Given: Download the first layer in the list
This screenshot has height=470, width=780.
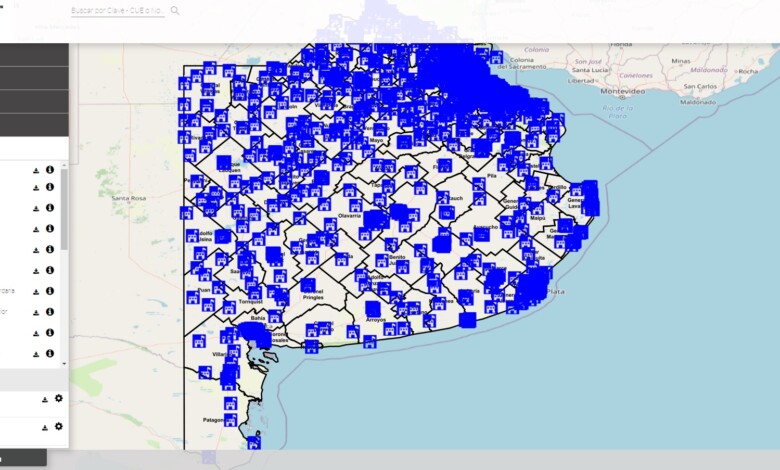Looking at the screenshot, I should (x=36, y=171).
